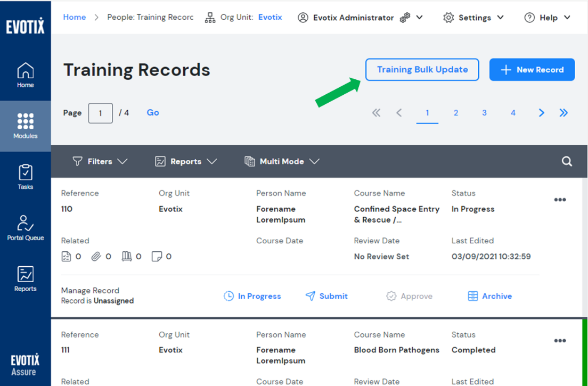Open the Home icon in sidebar
Viewport: 588px width, 386px height.
[25, 75]
